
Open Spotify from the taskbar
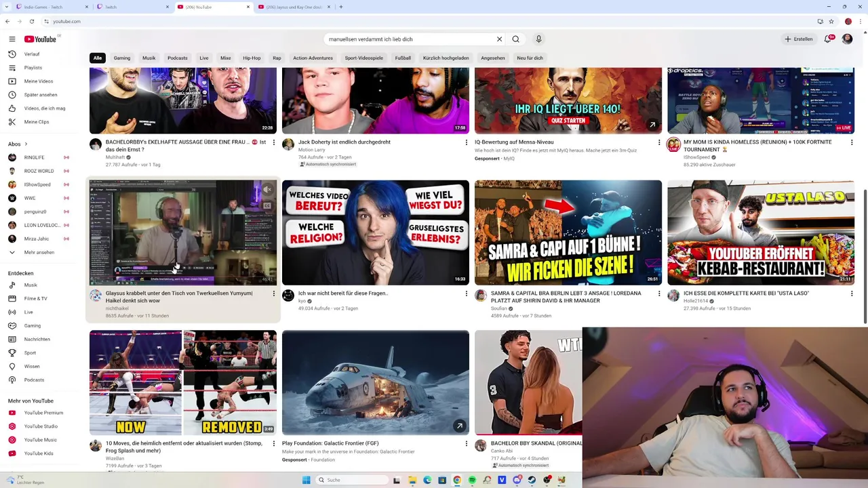[x=473, y=480]
